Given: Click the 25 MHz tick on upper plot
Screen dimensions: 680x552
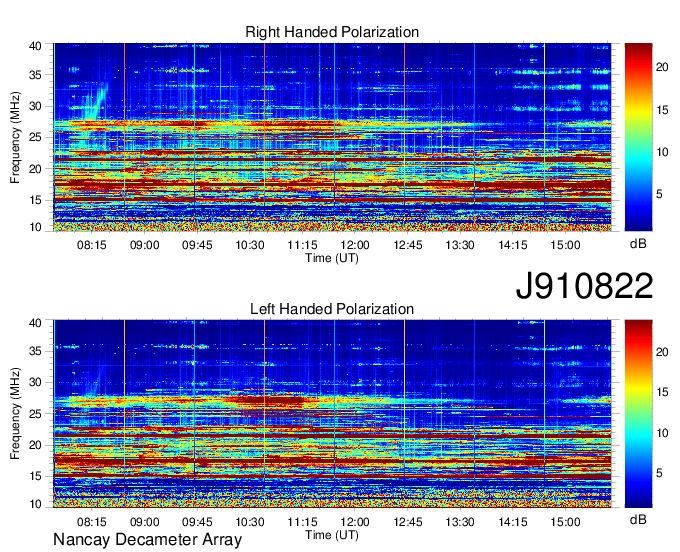Looking at the screenshot, I should pyautogui.click(x=35, y=137).
